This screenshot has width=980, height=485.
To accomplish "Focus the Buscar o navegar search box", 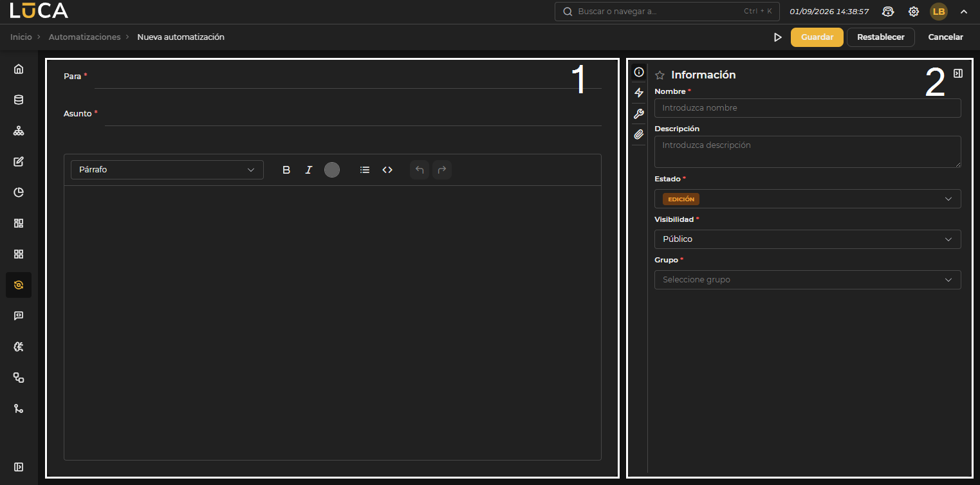I will pos(667,12).
